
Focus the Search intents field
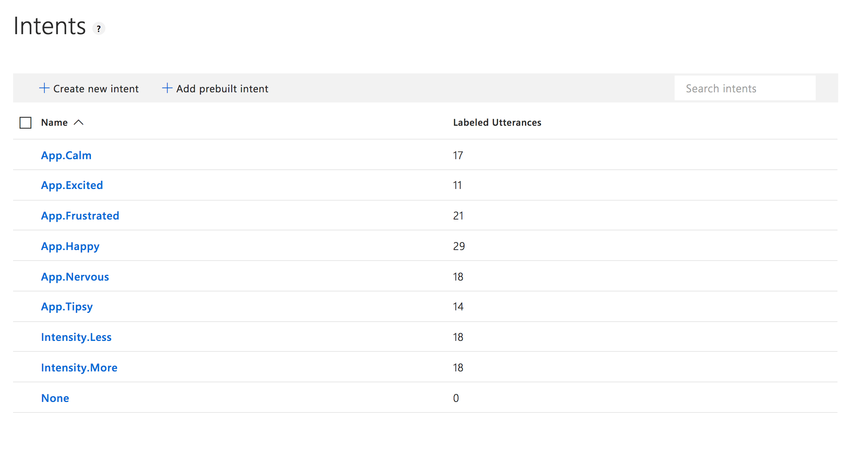click(x=744, y=88)
